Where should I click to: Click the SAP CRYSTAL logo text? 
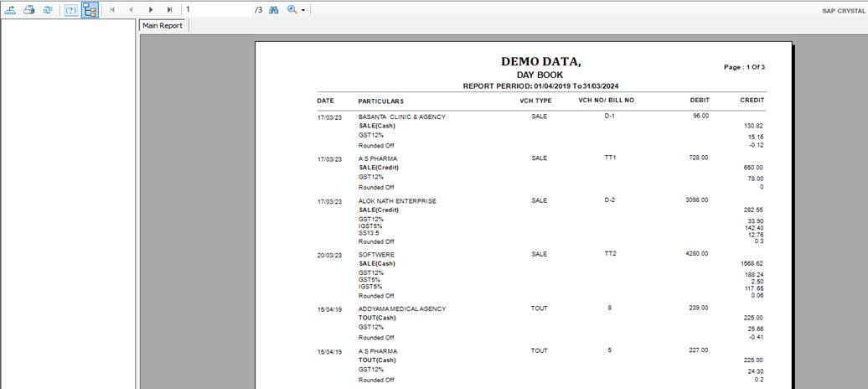pos(842,10)
